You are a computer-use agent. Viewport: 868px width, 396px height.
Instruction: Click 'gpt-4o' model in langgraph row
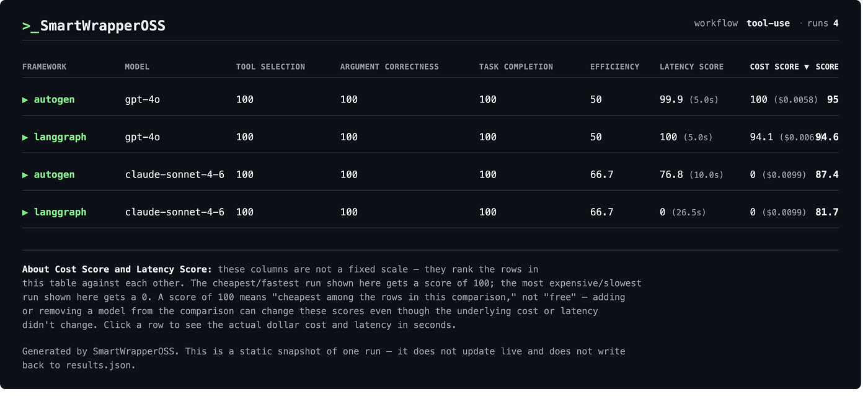[x=142, y=137]
